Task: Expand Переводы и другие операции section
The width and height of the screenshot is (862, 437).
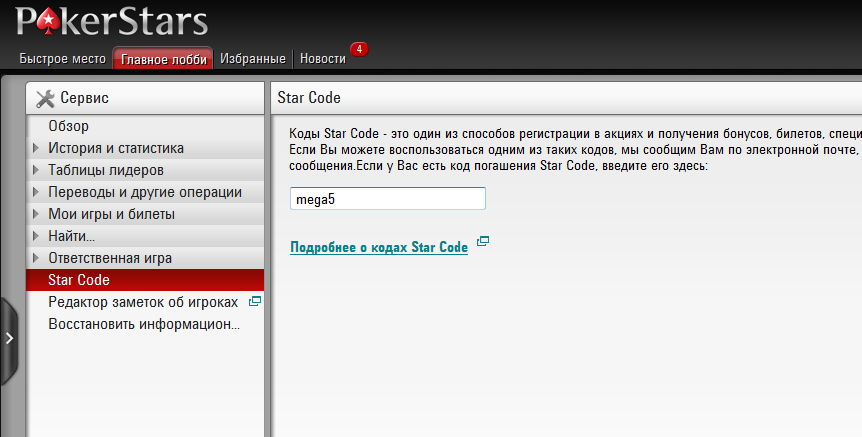Action: (x=36, y=192)
